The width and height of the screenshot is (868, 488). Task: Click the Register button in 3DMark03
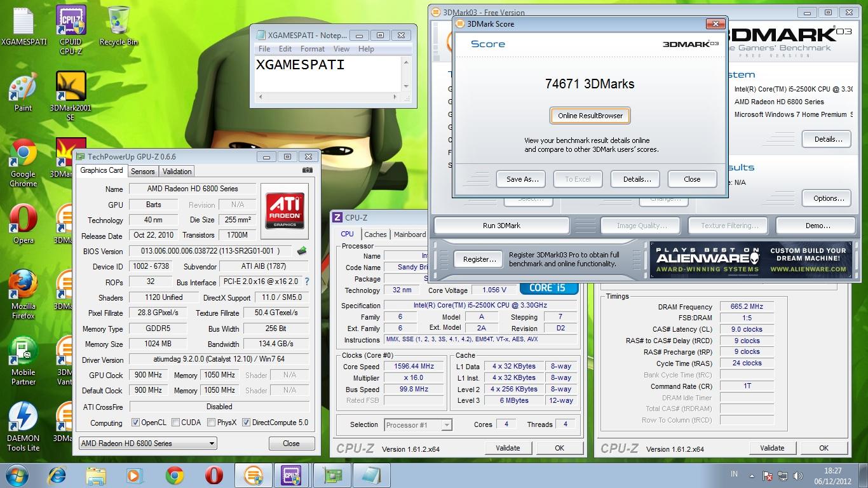click(479, 259)
